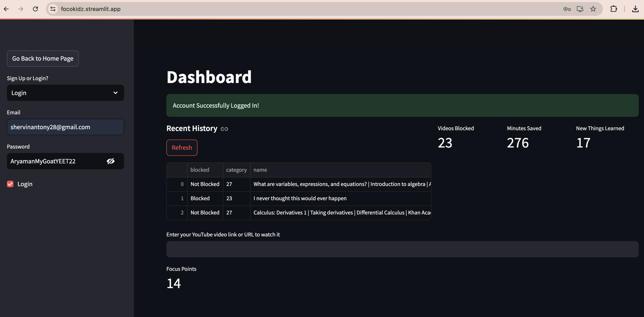Click the 'category' column header
Screen dimensions: 644x317
pyautogui.click(x=236, y=170)
